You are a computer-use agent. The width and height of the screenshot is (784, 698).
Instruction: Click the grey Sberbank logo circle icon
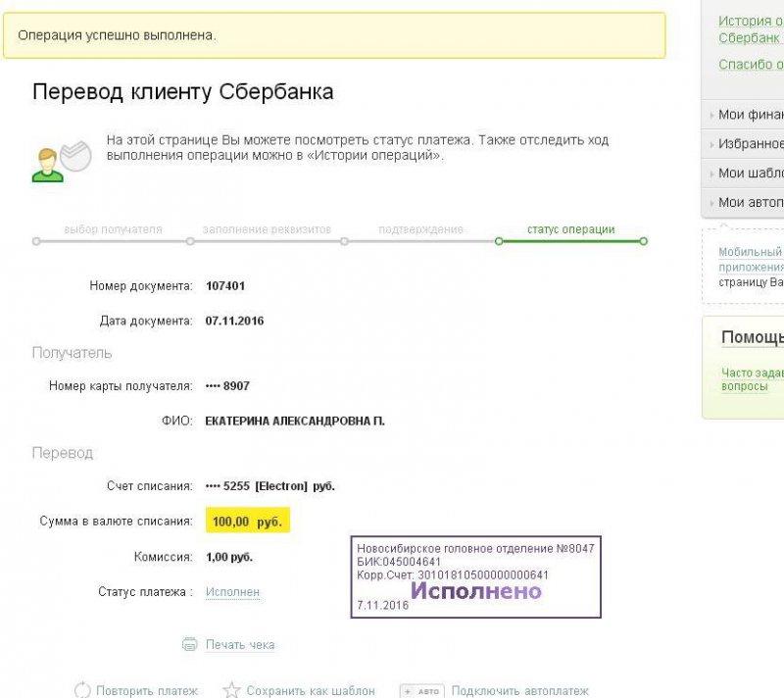coord(75,156)
